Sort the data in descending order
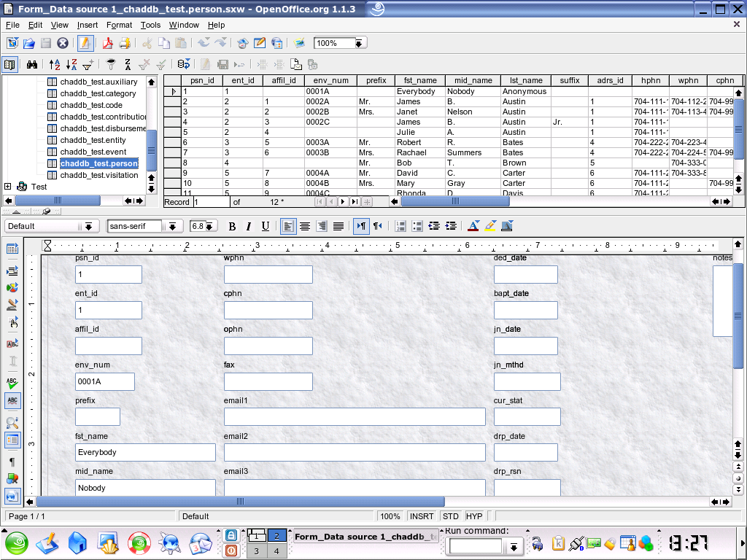This screenshot has height=560, width=747. pyautogui.click(x=71, y=64)
